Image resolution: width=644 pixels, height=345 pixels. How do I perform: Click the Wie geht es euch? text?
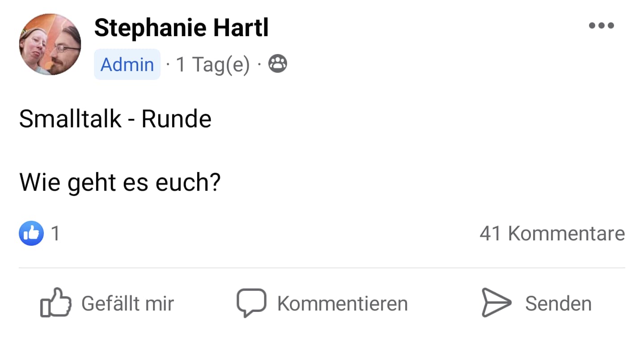[x=120, y=182]
